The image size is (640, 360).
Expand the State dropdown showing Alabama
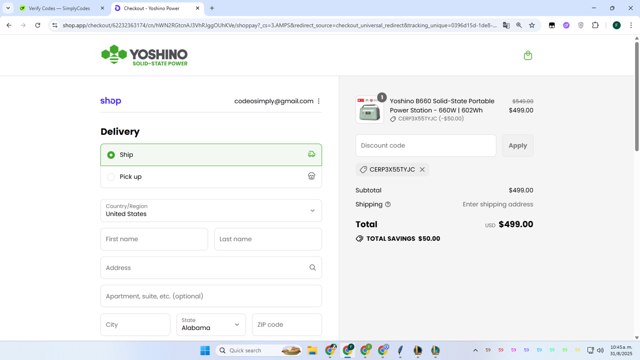(x=211, y=324)
